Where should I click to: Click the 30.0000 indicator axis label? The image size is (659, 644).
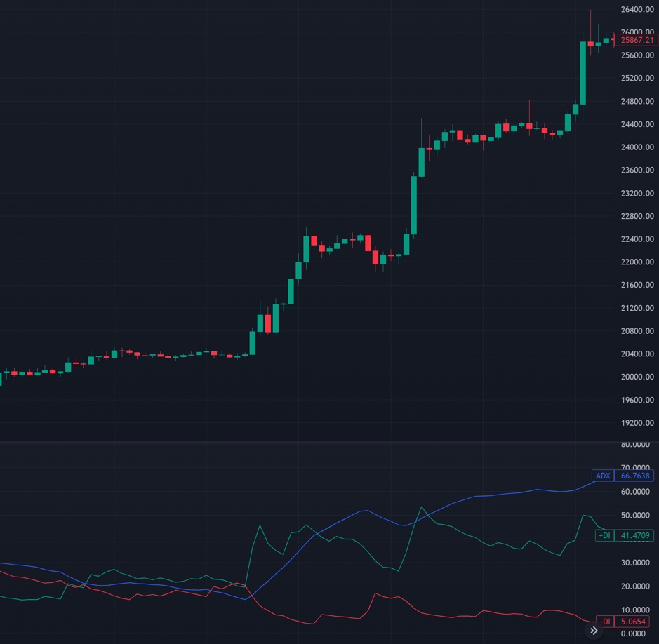click(x=635, y=563)
